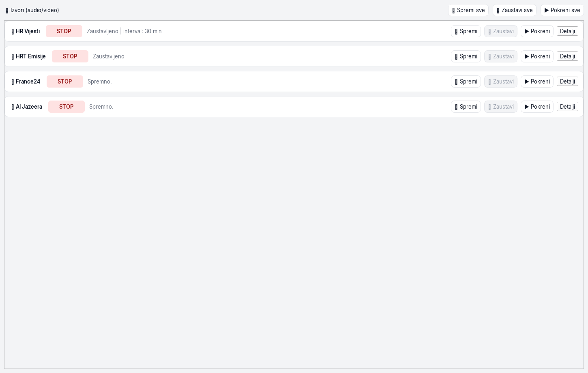This screenshot has height=373, width=588.
Task: Save the France24 source with Spremi
Action: click(x=466, y=81)
